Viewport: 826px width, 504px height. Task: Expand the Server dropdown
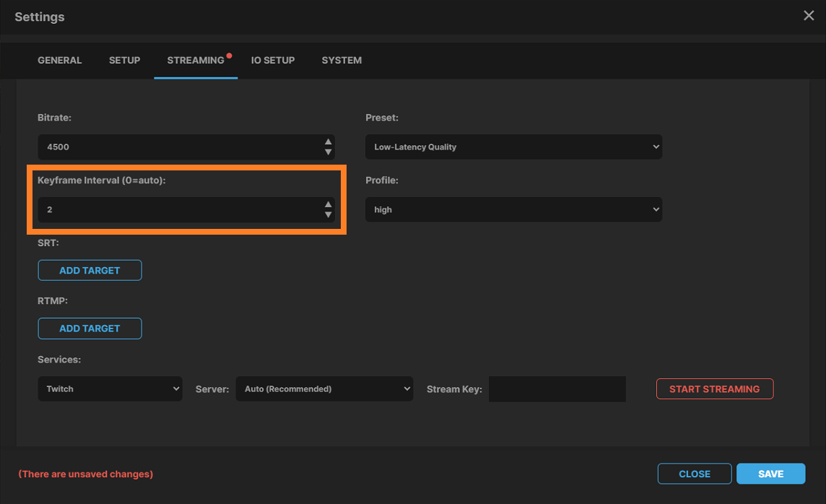click(x=324, y=388)
